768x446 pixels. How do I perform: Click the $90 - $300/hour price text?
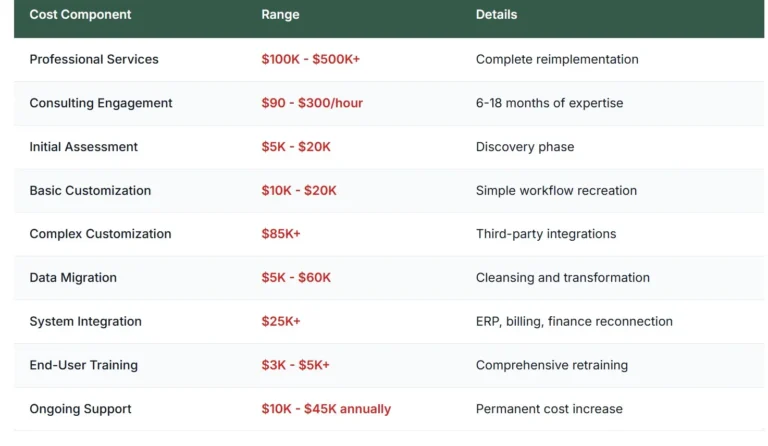(311, 103)
